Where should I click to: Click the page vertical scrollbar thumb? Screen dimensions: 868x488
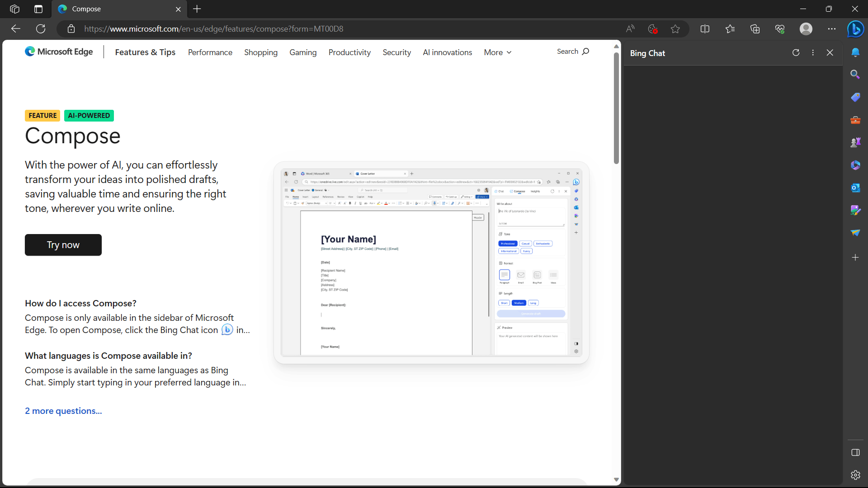point(616,108)
